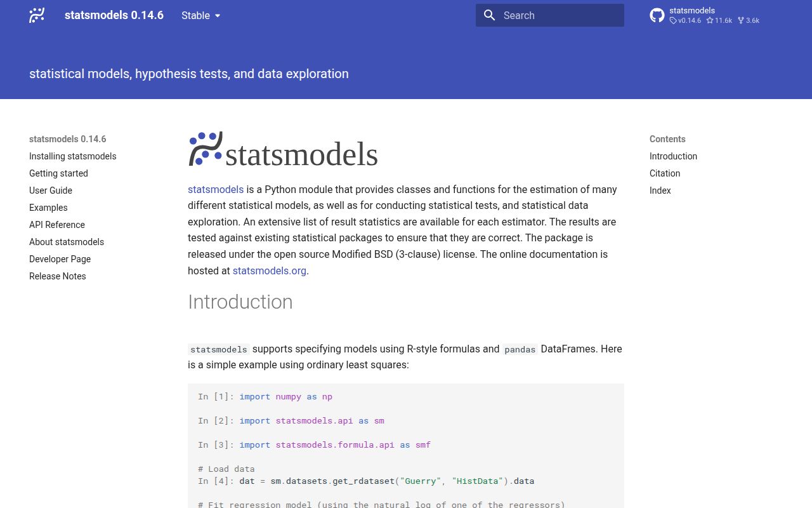Screen dimensions: 812x508
Task: Open the Release Notes
Action: (x=57, y=276)
